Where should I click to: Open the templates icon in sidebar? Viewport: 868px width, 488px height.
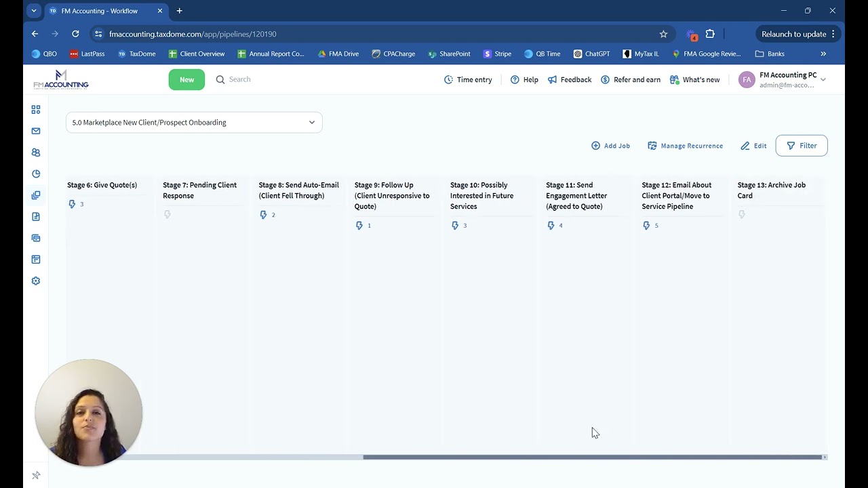(36, 260)
